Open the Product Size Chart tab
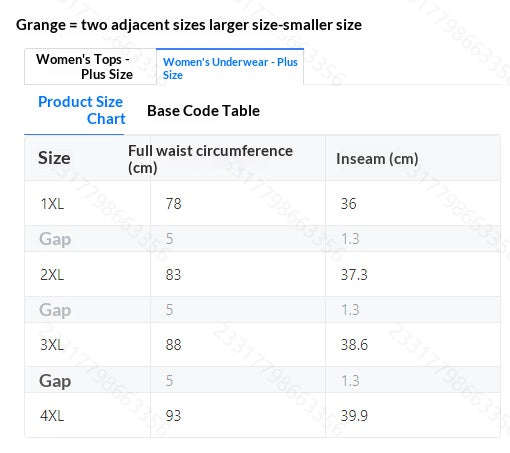Screen dimensions: 510x453 click(82, 110)
